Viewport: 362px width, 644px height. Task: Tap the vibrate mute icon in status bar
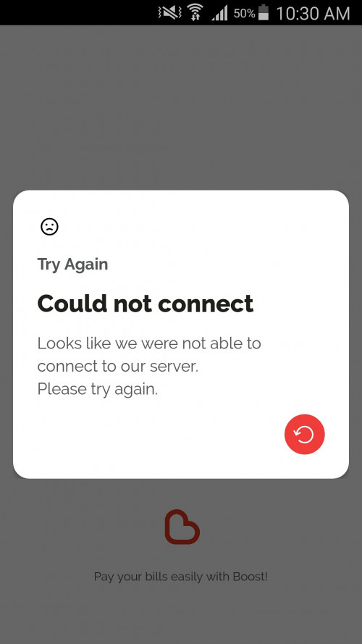(169, 13)
